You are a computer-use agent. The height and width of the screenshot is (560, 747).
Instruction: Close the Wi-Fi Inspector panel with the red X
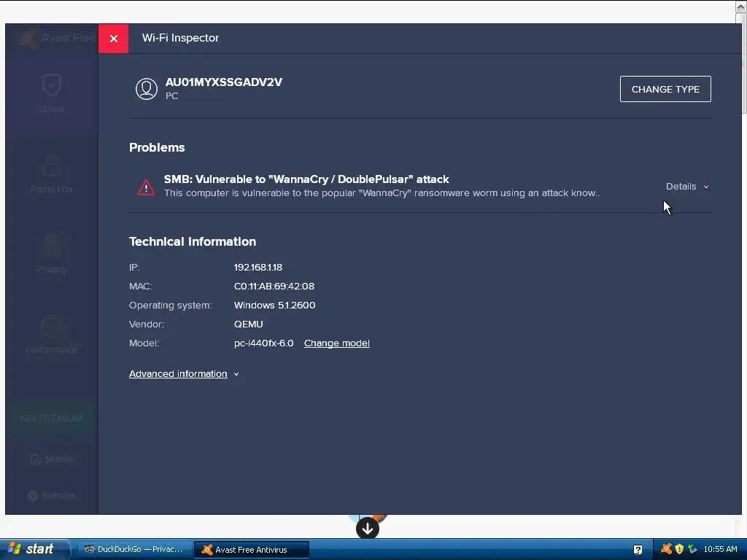(x=113, y=39)
